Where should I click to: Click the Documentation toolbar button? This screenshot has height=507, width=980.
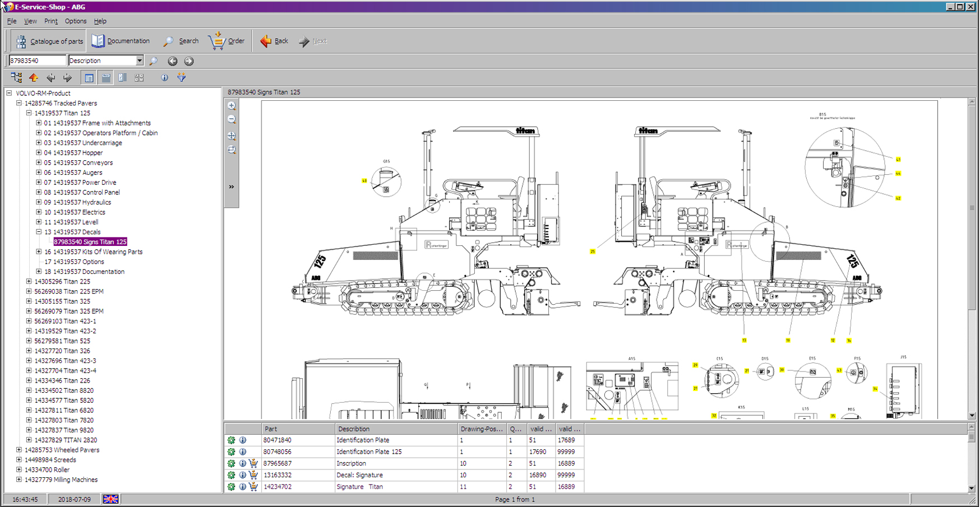(121, 41)
